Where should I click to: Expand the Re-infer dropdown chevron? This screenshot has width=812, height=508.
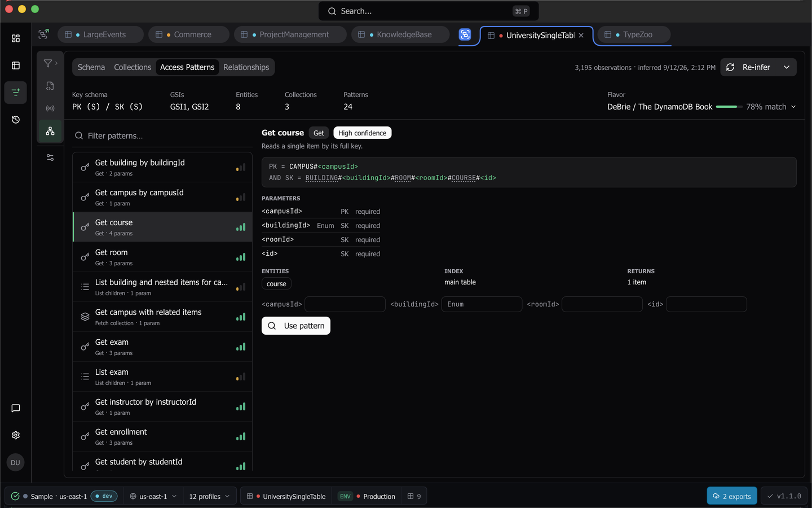787,67
